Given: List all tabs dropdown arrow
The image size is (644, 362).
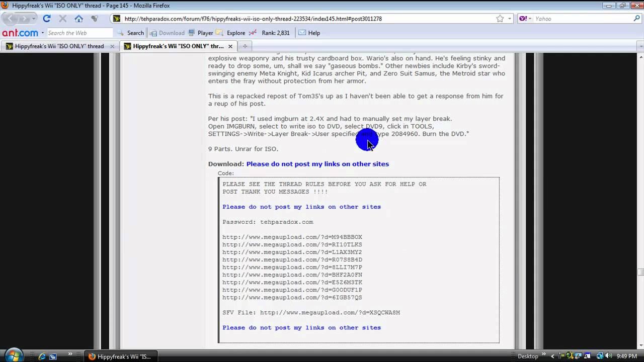Looking at the screenshot, I should (x=640, y=46).
